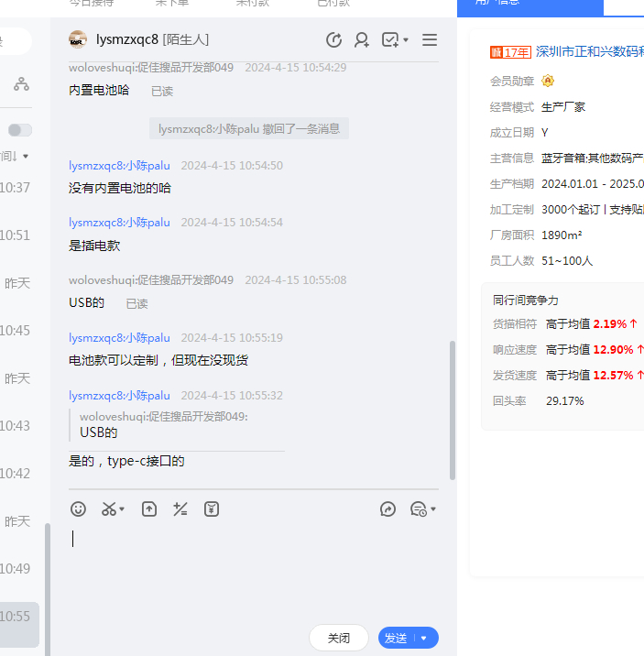Click message 是插电款
This screenshot has height=656, width=644.
pos(94,246)
